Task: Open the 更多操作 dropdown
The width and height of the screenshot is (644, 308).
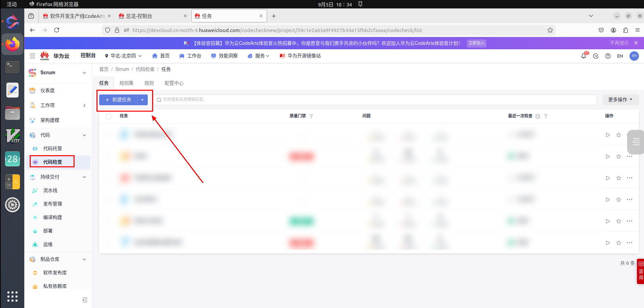Action: click(620, 100)
